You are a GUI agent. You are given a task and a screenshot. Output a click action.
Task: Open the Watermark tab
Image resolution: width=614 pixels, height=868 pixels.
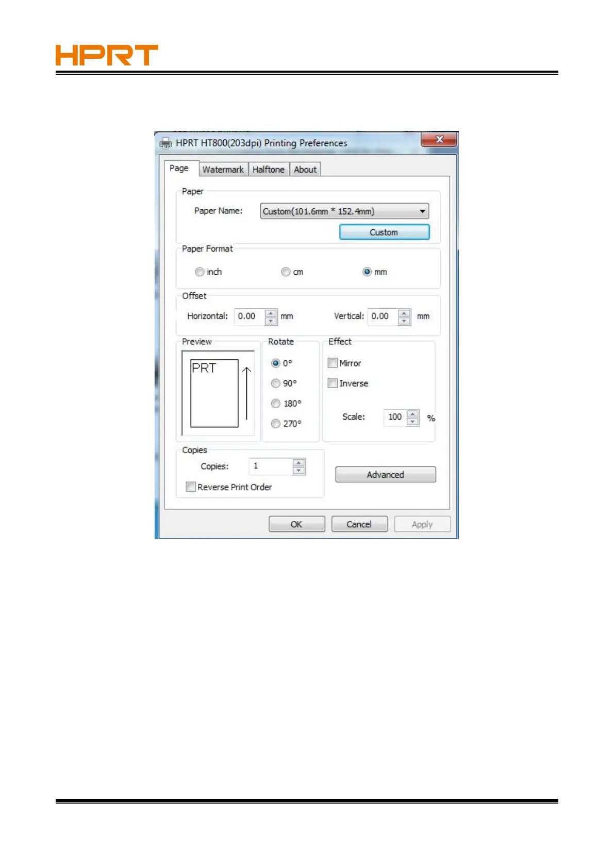tap(223, 170)
